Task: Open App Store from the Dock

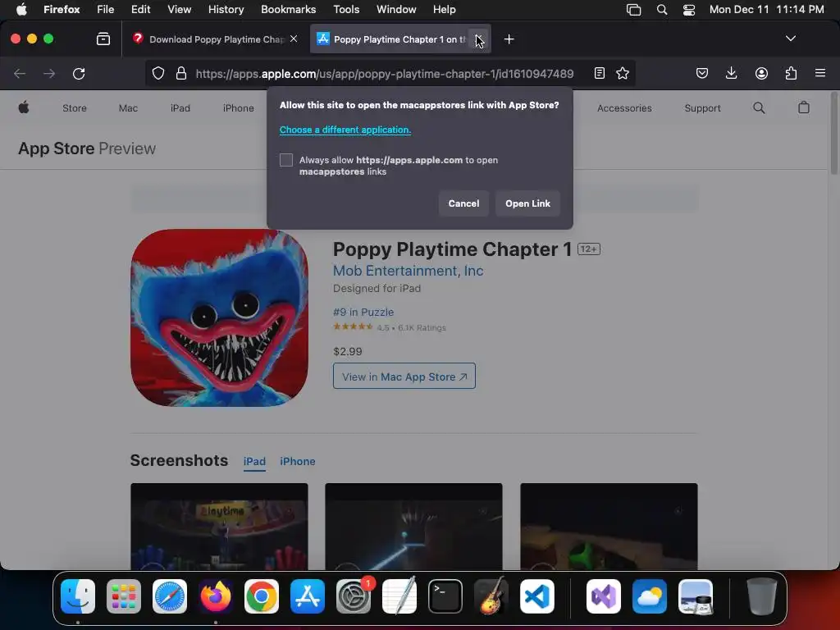Action: (x=308, y=596)
